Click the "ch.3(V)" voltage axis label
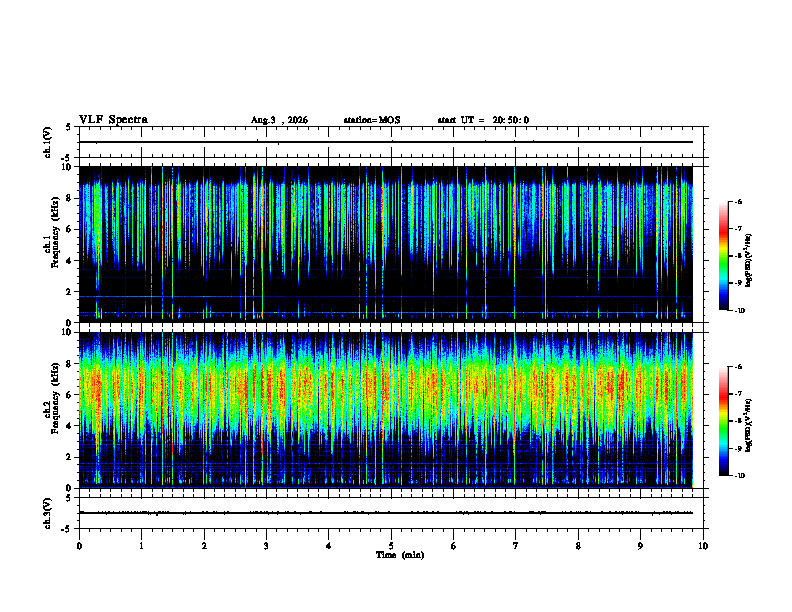Viewport: 792px width, 612px height. pyautogui.click(x=47, y=513)
